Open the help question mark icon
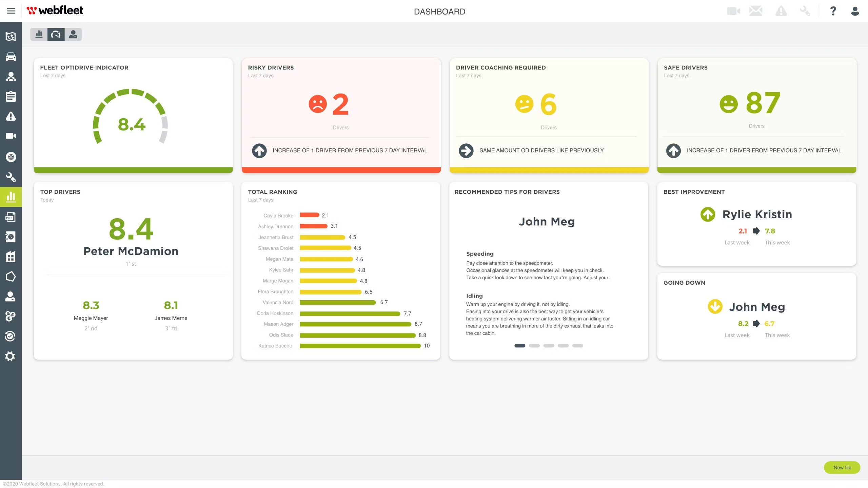This screenshot has height=488, width=868. point(833,11)
